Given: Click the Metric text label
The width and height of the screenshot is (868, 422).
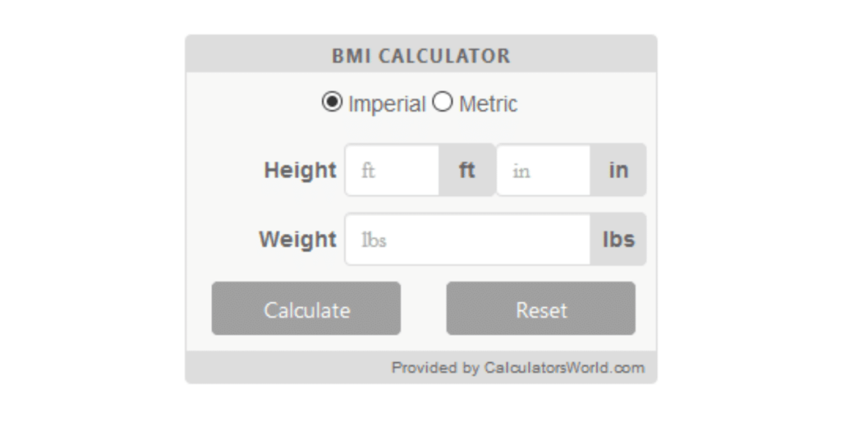Looking at the screenshot, I should pos(488,104).
